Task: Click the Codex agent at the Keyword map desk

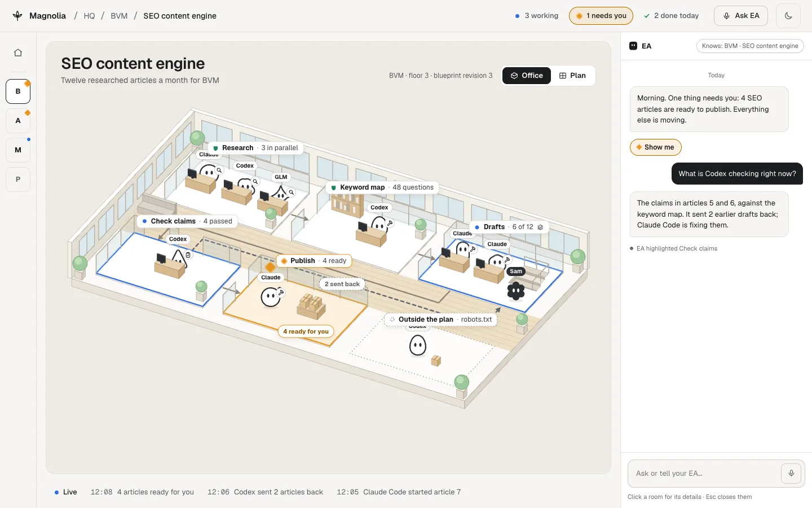Action: click(379, 225)
